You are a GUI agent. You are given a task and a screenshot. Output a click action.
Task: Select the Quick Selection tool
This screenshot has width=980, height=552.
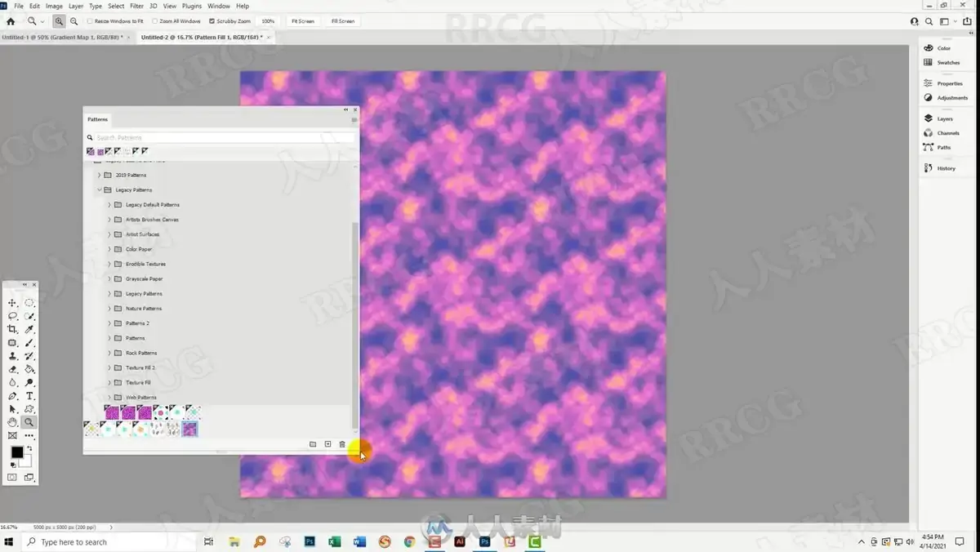point(29,316)
